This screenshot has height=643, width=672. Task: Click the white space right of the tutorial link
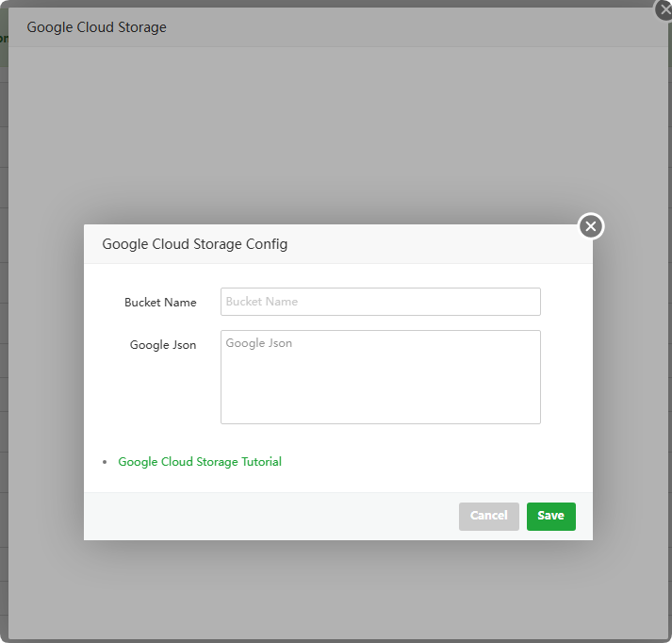coord(434,462)
